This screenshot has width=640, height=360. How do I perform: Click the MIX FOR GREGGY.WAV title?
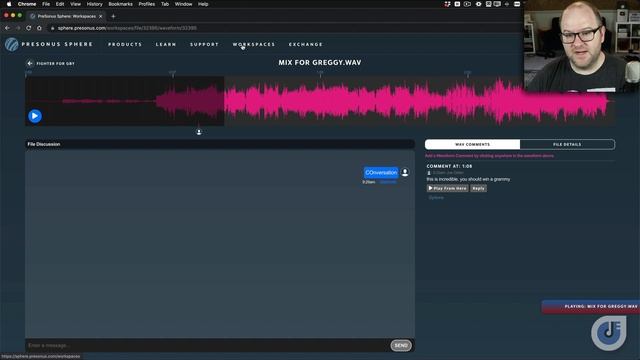tap(320, 62)
